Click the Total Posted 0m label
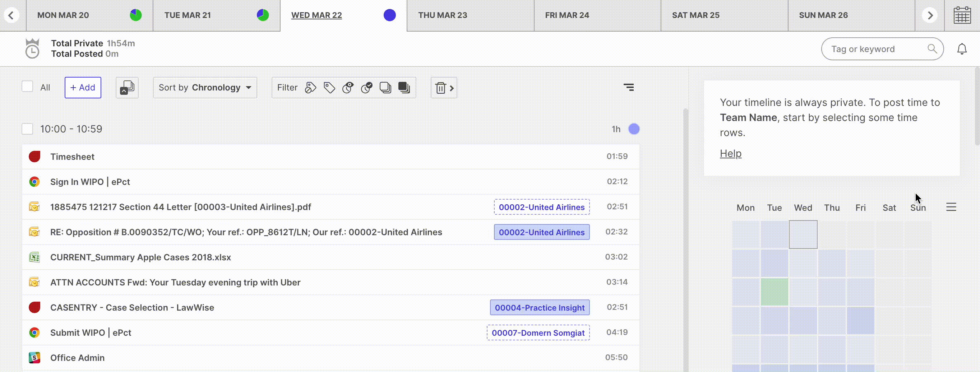This screenshot has width=980, height=372. pyautogui.click(x=85, y=54)
